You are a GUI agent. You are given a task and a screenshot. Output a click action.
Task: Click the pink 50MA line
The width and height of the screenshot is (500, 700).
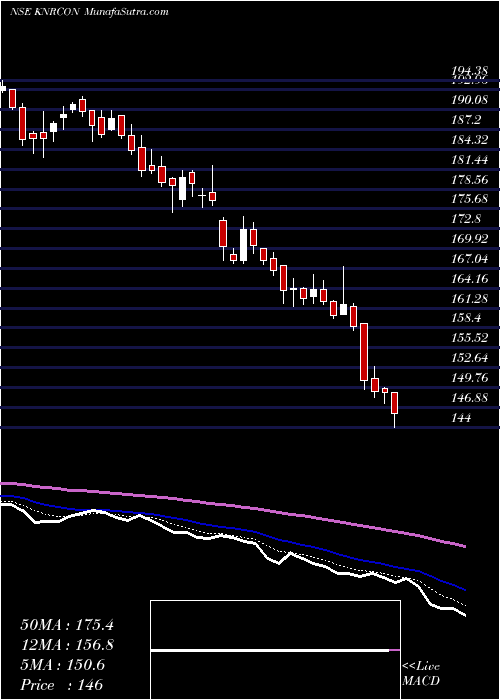coord(232,505)
